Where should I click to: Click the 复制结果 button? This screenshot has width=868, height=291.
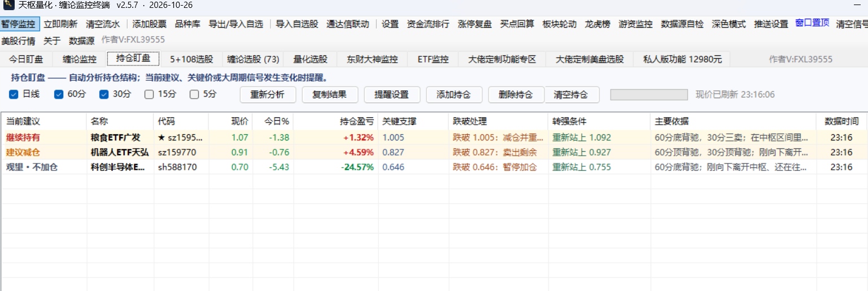pos(330,95)
